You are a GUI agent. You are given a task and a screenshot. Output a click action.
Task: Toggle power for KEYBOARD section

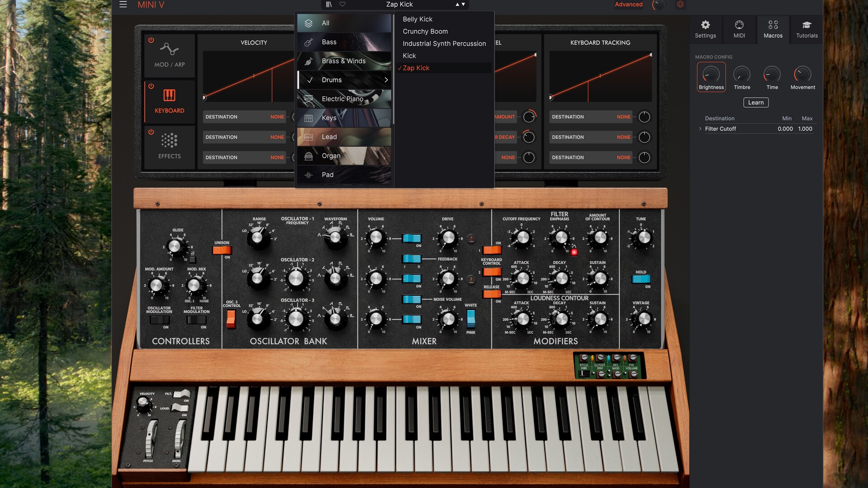click(151, 86)
